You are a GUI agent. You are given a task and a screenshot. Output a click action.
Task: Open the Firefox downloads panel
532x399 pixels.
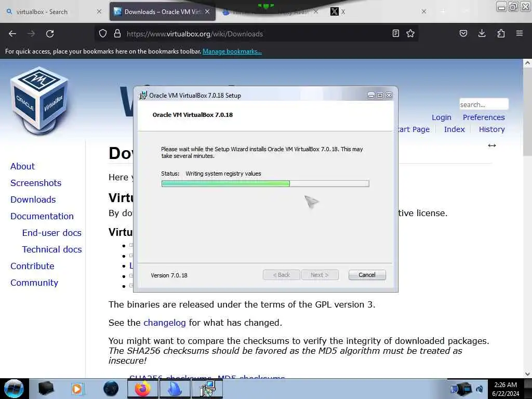click(x=482, y=33)
